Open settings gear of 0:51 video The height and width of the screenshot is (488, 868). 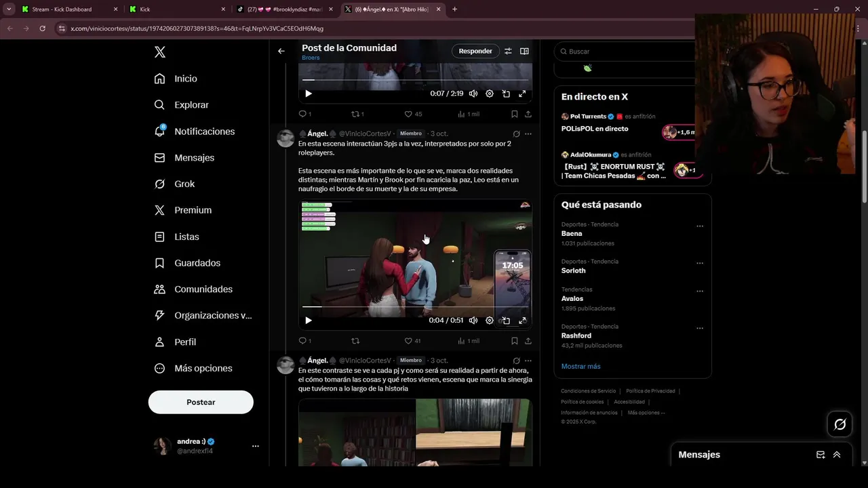[490, 321]
